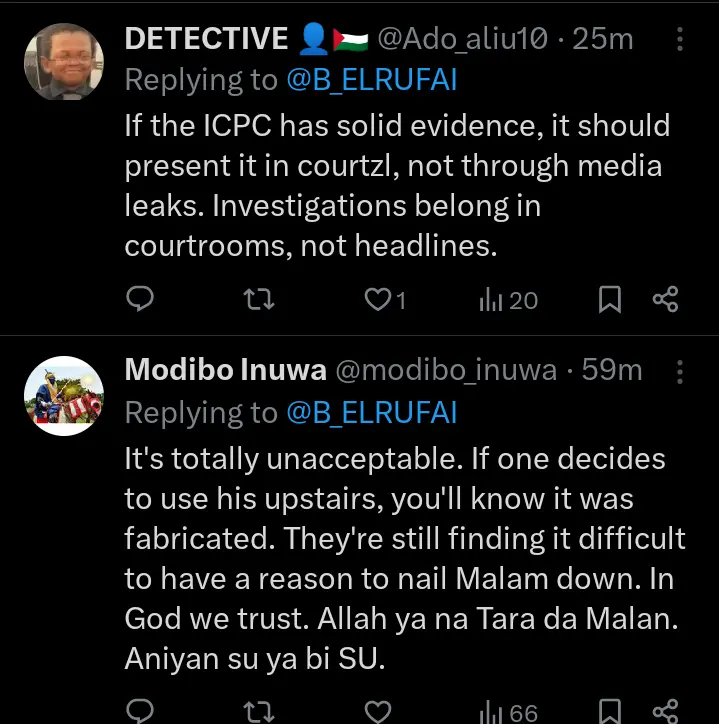The height and width of the screenshot is (724, 719).
Task: Open DETECTIVE's profile picture
Action: (63, 61)
